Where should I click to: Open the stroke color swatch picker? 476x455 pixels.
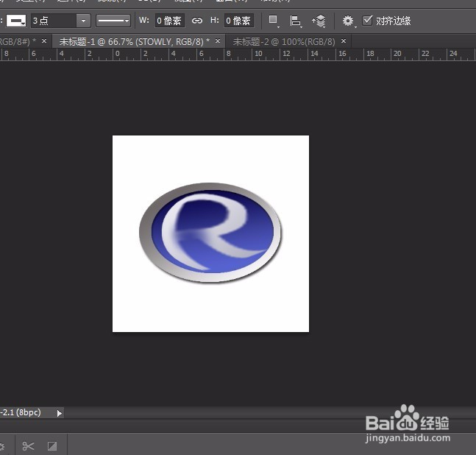pos(16,21)
